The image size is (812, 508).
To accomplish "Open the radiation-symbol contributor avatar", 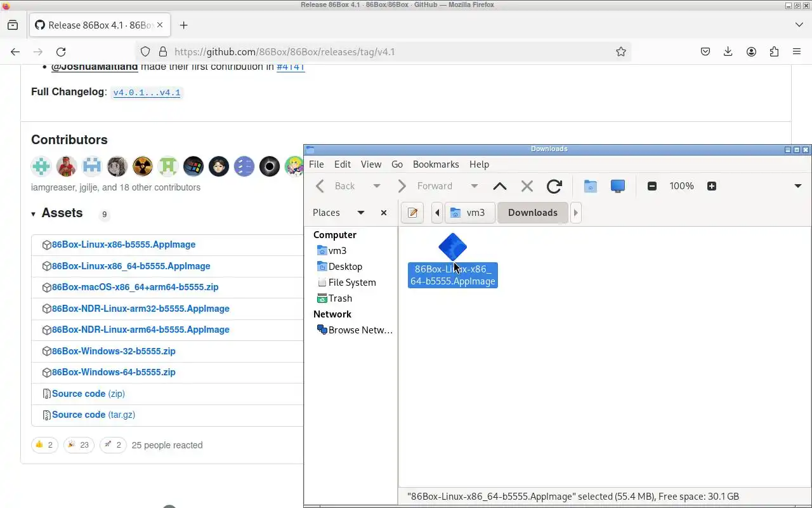I will 143,166.
